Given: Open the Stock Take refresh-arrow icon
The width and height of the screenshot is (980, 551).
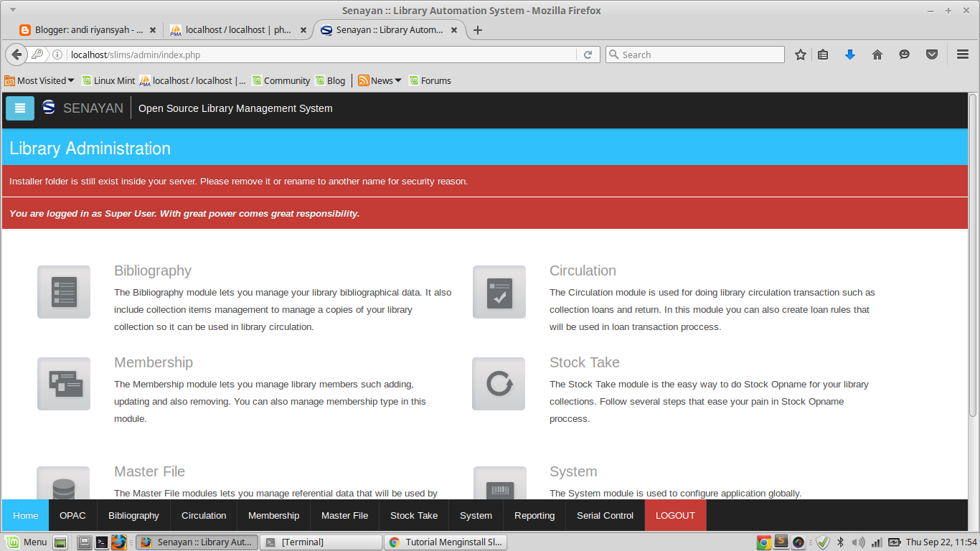Looking at the screenshot, I should click(x=499, y=384).
